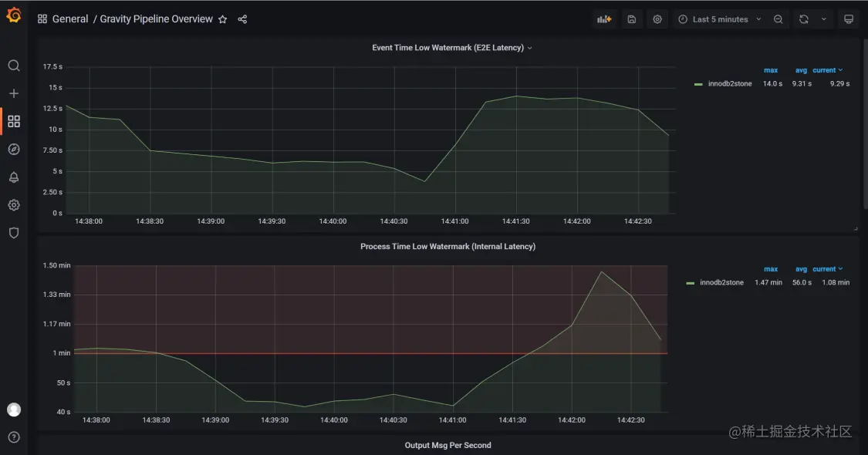868x455 pixels.
Task: Open the Alerting bell icon
Action: [14, 177]
